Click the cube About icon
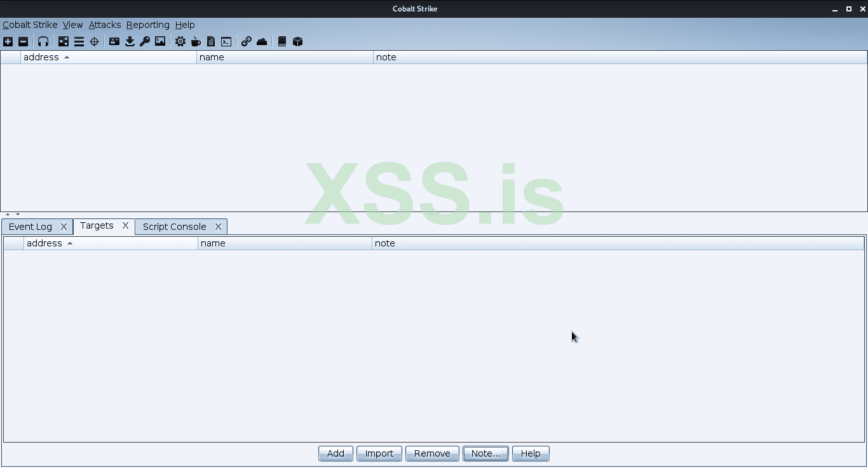Viewport: 868px width, 468px height. 297,42
